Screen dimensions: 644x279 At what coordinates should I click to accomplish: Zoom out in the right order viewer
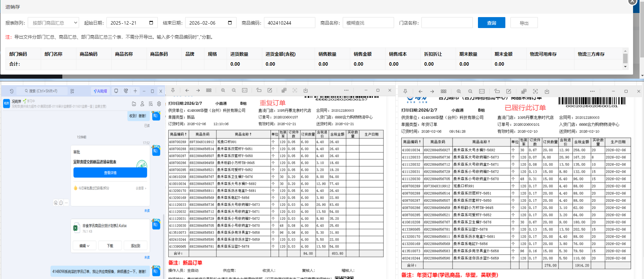click(470, 91)
